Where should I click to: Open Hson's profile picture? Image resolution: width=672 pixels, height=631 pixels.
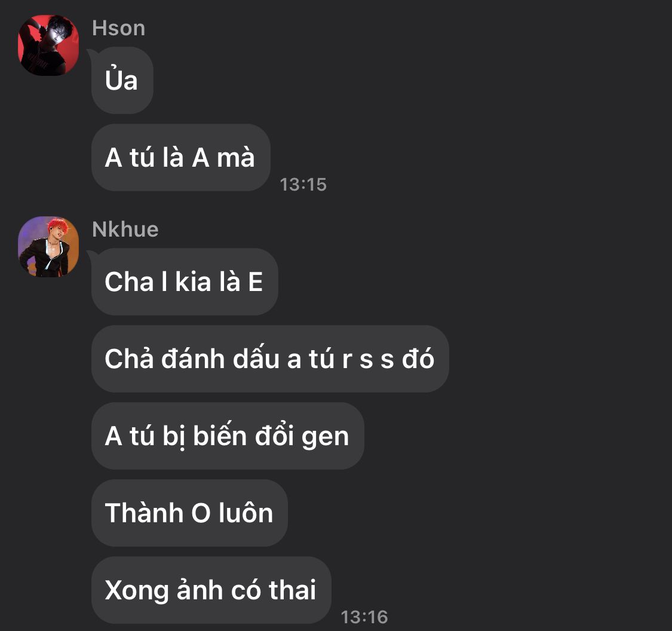[x=48, y=45]
